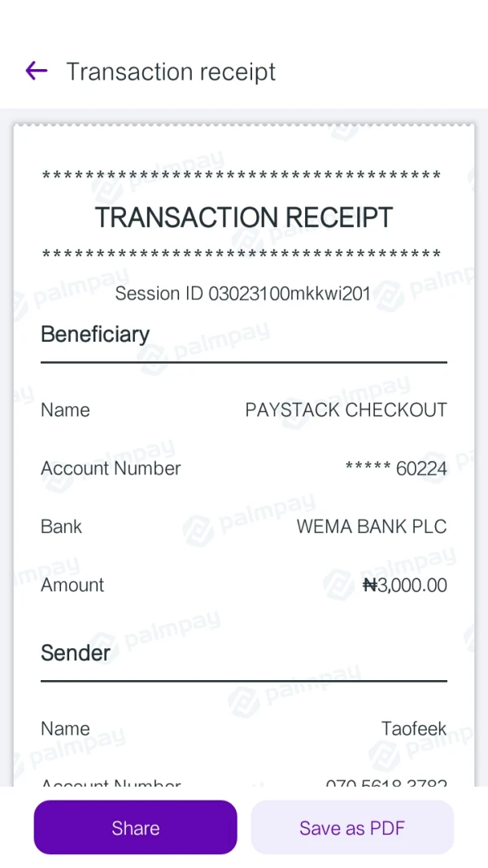Tap the Bank label
The height and width of the screenshot is (868, 488).
tap(62, 527)
